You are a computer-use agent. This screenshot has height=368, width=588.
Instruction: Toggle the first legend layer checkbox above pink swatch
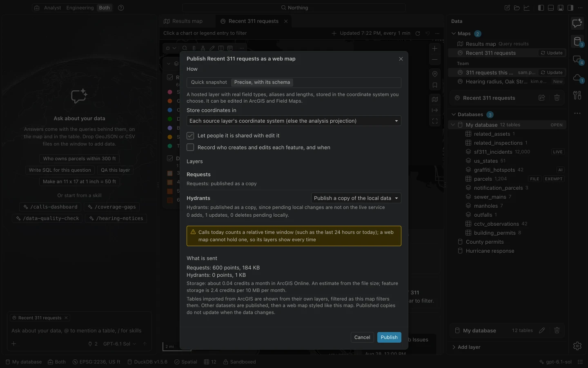pos(170,77)
